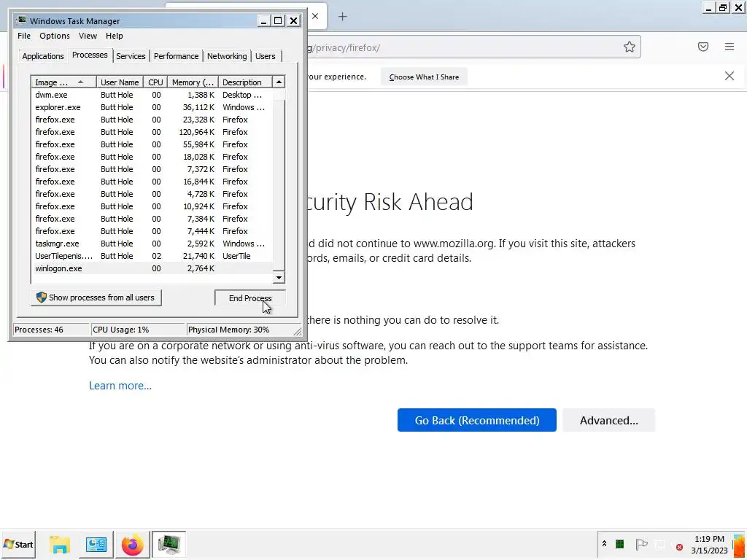Select the taskmgr.exe process row

152,244
